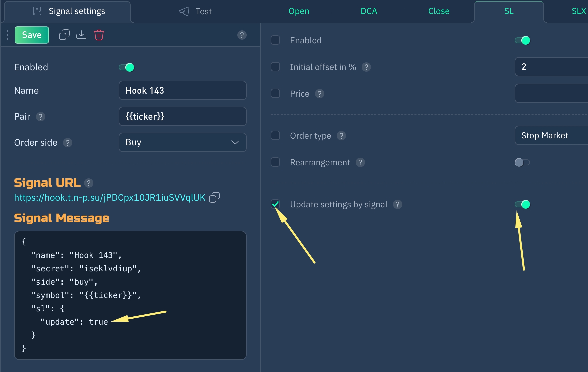The image size is (588, 372).
Task: Switch to the DCA tab
Action: (369, 11)
